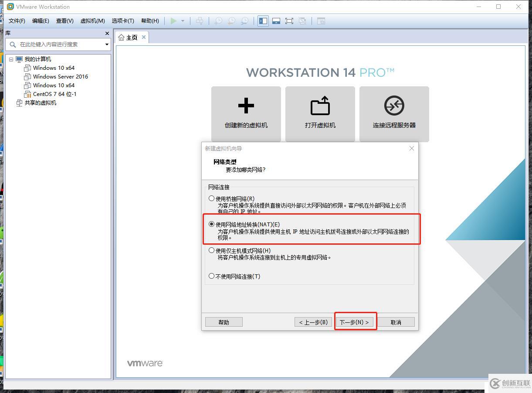The image size is (532, 393).
Task: Click the send Ctrl+Alt+Del toolbar icon
Action: click(200, 21)
